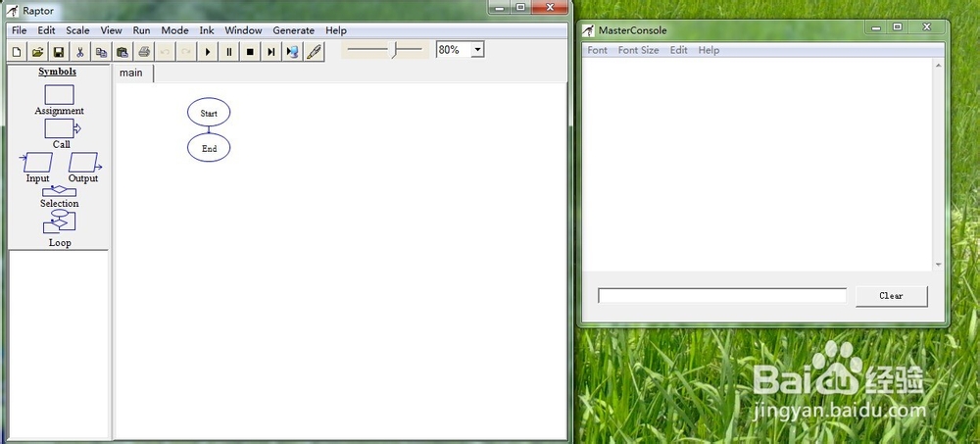The image size is (980, 444).
Task: Open the Help menu in Raptor
Action: tap(335, 30)
